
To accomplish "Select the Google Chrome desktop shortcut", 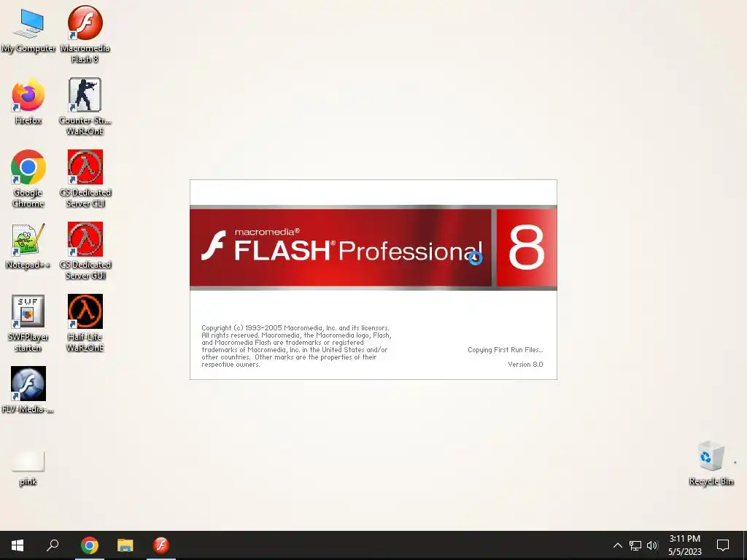I will click(28, 179).
